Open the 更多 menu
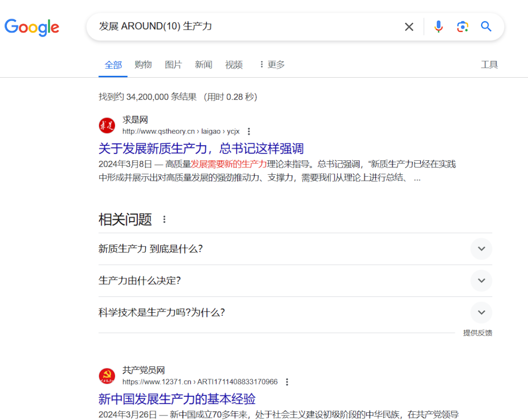The image size is (528, 420). coord(272,64)
